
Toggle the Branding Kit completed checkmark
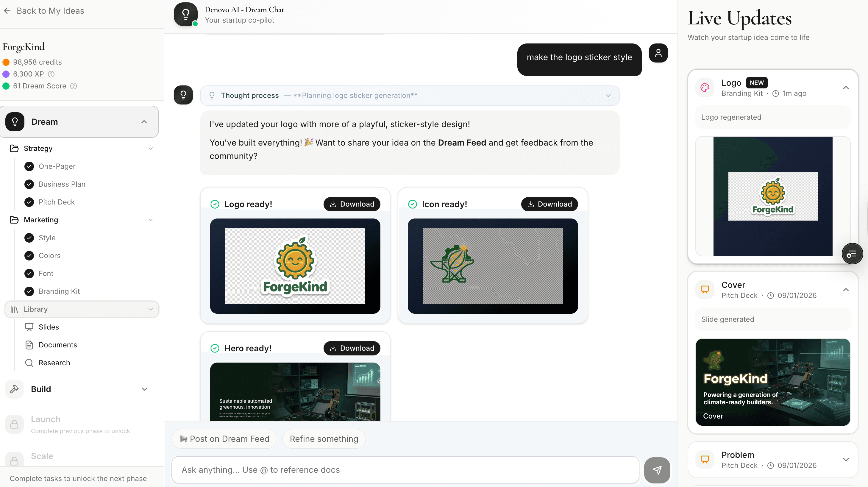29,291
